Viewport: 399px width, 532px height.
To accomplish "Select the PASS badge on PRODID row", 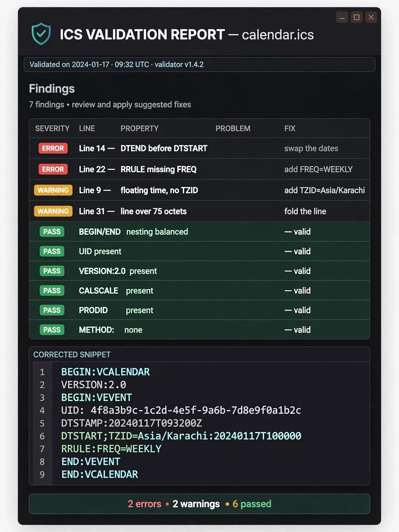I will point(52,310).
